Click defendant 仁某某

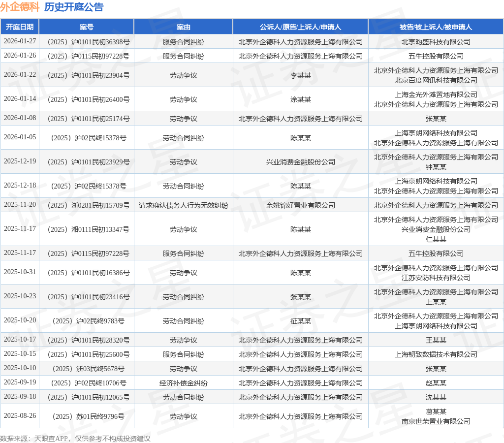click(436, 239)
